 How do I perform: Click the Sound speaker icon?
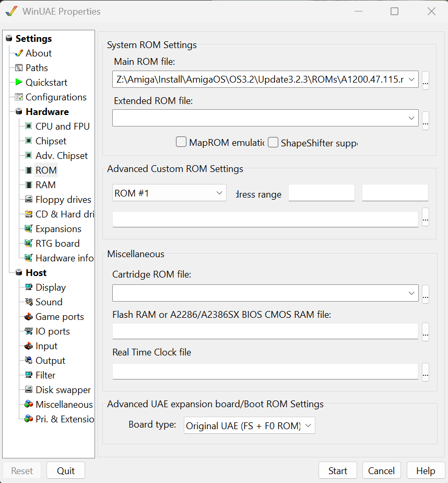pos(29,302)
